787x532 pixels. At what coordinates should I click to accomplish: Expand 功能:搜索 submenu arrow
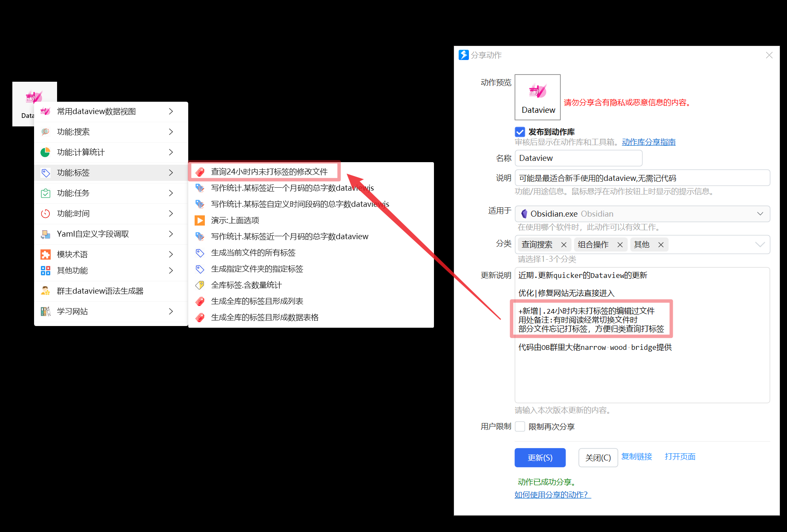pyautogui.click(x=171, y=132)
